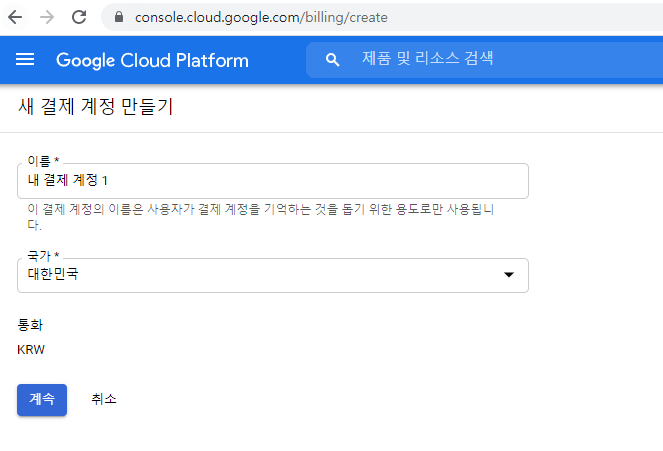
Task: Click the 이름 field containing 내 결제 계정 1
Action: 273,181
